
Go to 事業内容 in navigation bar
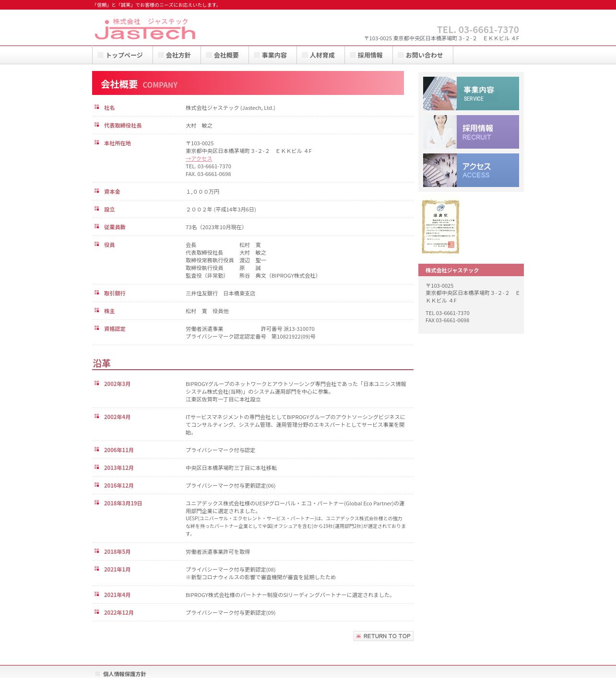coord(272,55)
